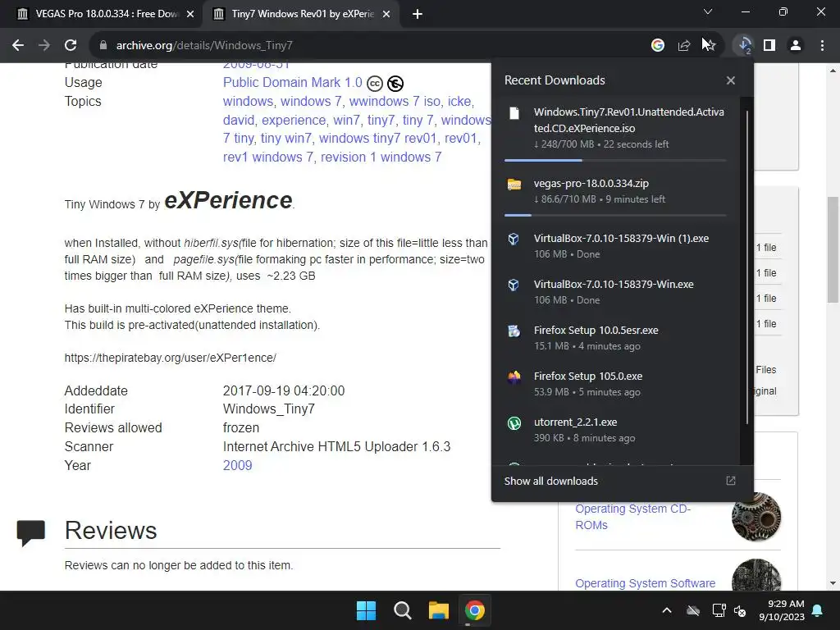This screenshot has width=840, height=630.
Task: Click the Windows.Tiny7 ISO file name
Action: pos(629,120)
